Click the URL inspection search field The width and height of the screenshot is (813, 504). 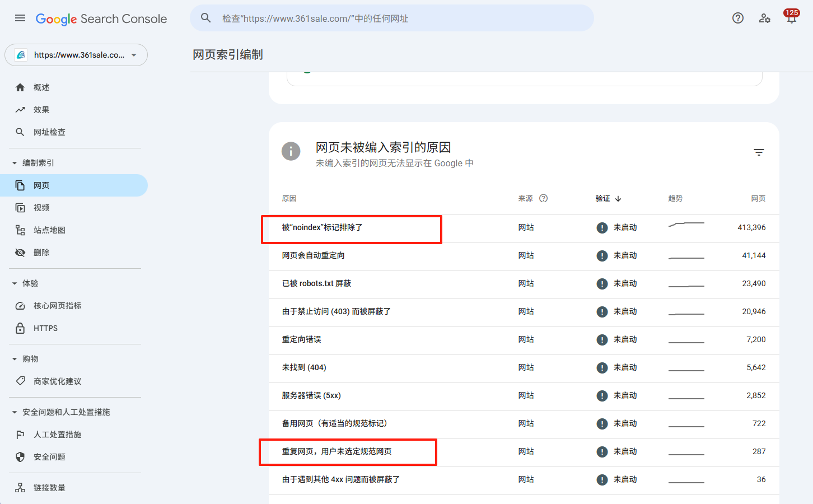click(x=392, y=18)
